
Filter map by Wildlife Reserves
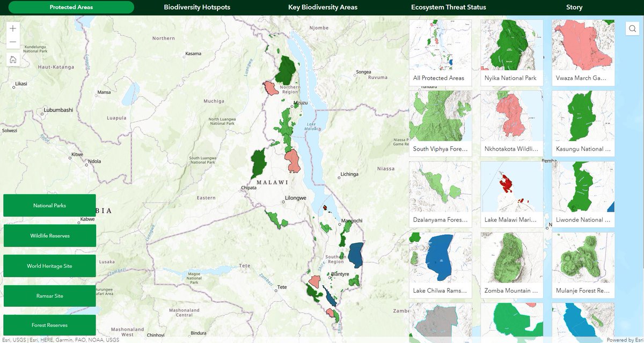point(49,236)
